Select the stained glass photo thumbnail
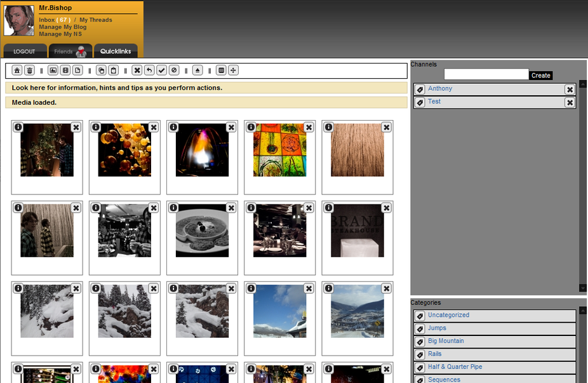This screenshot has width=588, height=383. [280, 150]
